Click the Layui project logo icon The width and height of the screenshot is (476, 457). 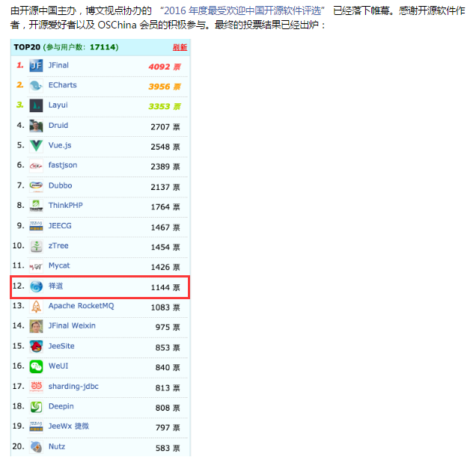click(x=36, y=105)
